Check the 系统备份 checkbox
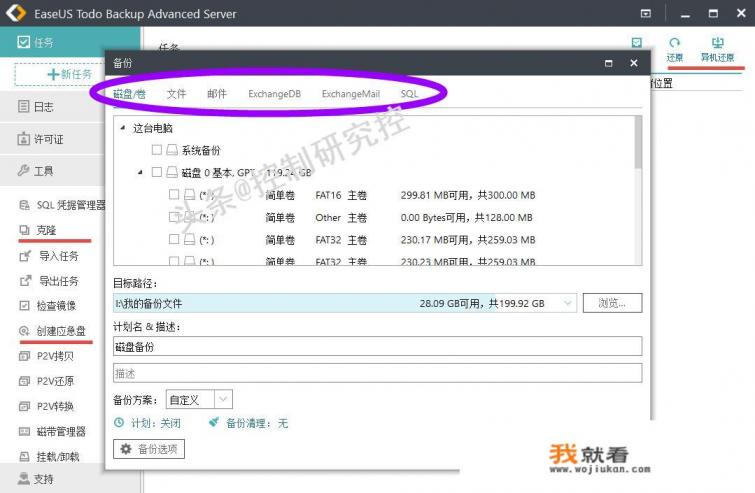The height and width of the screenshot is (493, 755). (156, 150)
